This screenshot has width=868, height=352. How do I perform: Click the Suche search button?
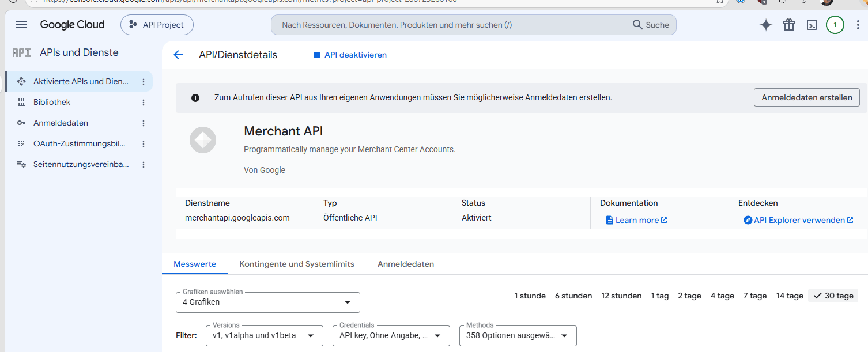(x=651, y=25)
